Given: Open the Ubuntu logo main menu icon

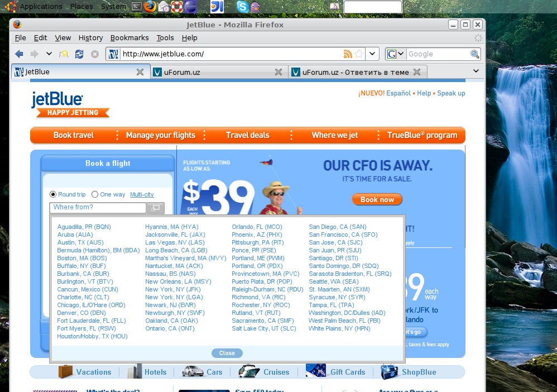Looking at the screenshot, I should [x=10, y=6].
